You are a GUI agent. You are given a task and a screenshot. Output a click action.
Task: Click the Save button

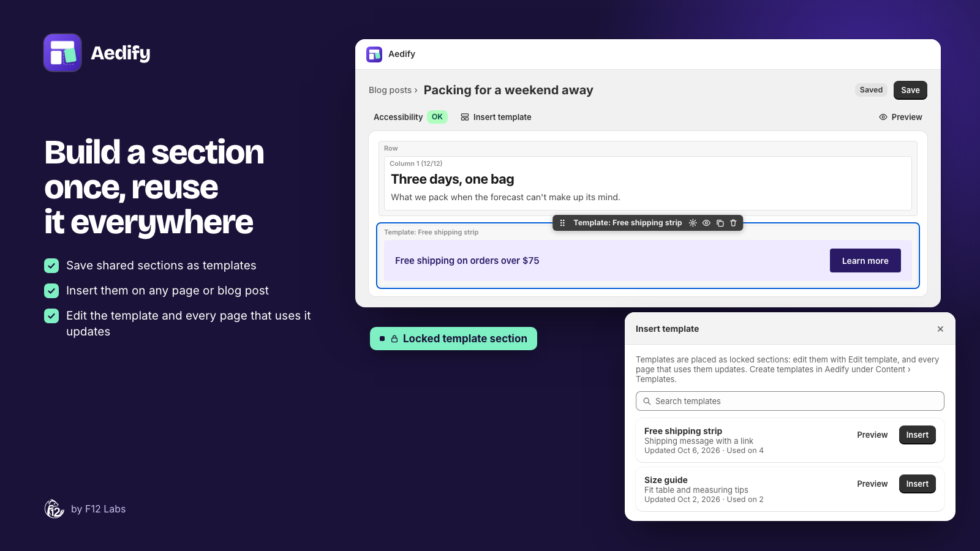(x=910, y=90)
